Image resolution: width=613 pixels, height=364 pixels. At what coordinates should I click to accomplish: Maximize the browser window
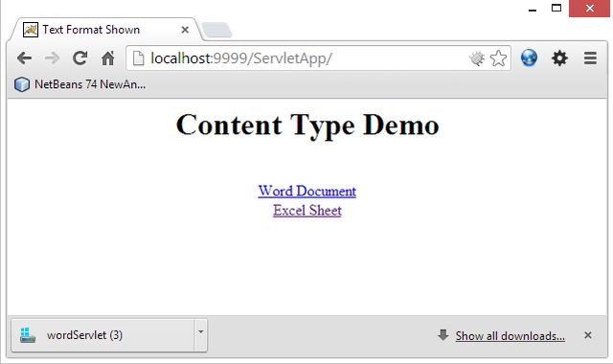coord(556,9)
